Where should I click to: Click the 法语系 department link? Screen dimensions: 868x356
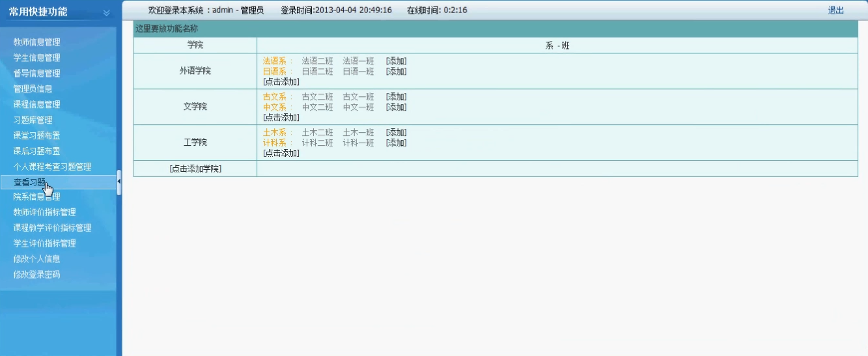pyautogui.click(x=275, y=61)
